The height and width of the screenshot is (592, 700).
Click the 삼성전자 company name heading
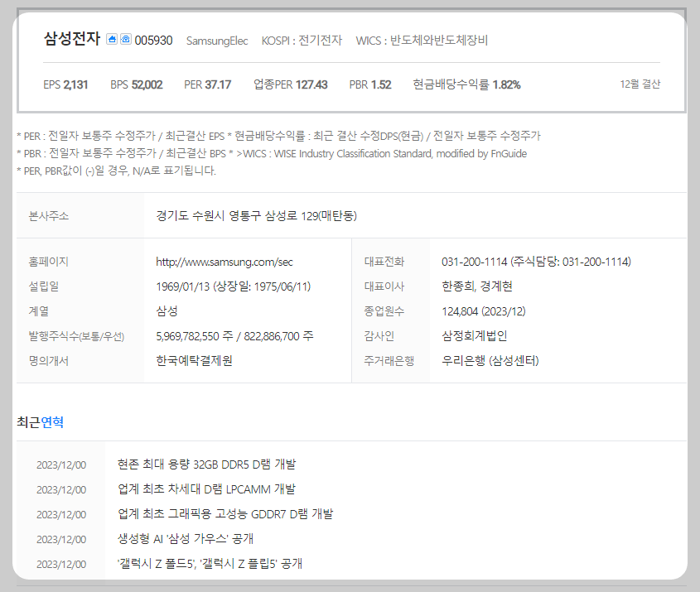(x=72, y=39)
